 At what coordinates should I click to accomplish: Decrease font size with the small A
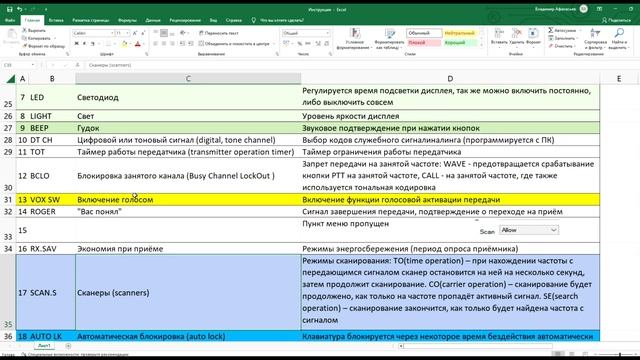pyautogui.click(x=143, y=33)
